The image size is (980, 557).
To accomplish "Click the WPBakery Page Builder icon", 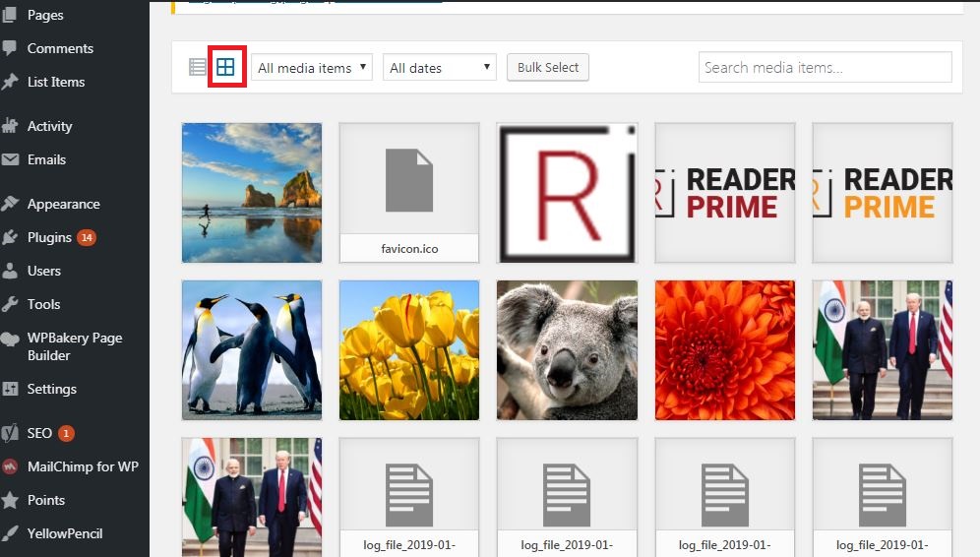I will point(10,339).
